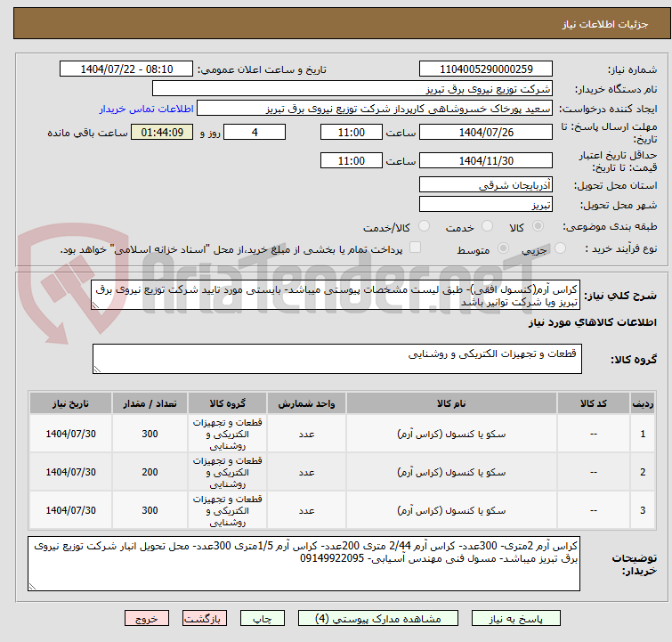This screenshot has height=642, width=672.
Task: Click the goods group field 'قطعات و تجهیزات الکتریکی و روشنایی'
Action: click(x=336, y=359)
